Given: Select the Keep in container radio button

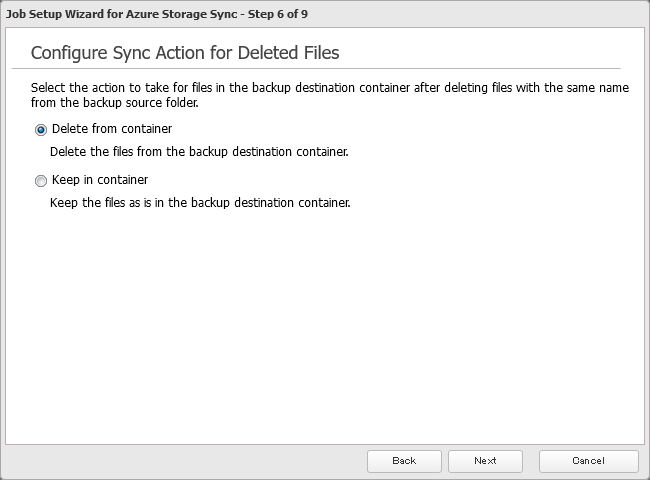Looking at the screenshot, I should (x=41, y=181).
